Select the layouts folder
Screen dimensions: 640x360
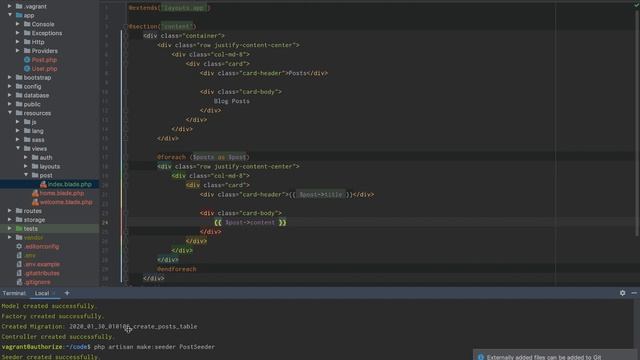[x=50, y=167]
